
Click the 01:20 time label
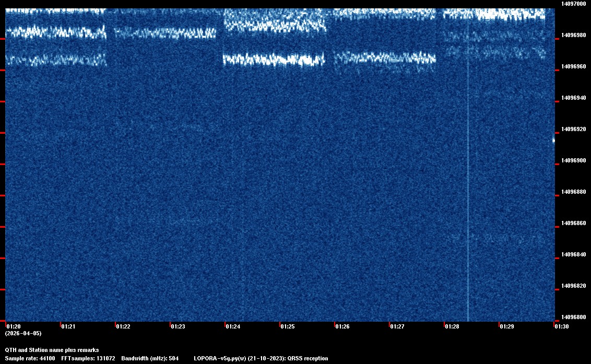point(14,326)
